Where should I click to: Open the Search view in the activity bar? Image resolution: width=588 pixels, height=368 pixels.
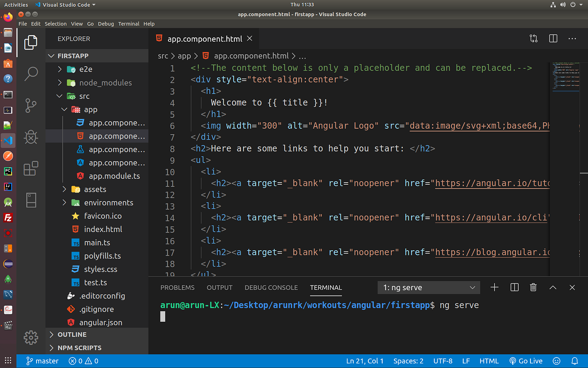click(x=31, y=73)
